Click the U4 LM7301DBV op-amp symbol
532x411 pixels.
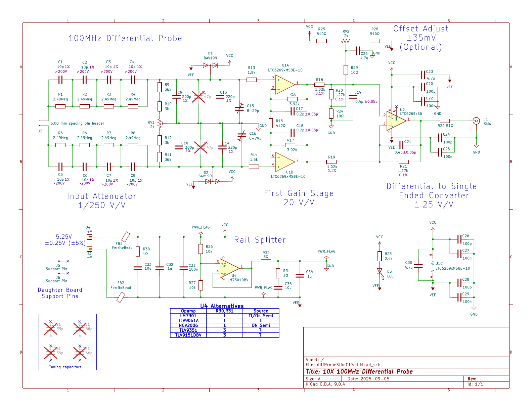pyautogui.click(x=229, y=269)
